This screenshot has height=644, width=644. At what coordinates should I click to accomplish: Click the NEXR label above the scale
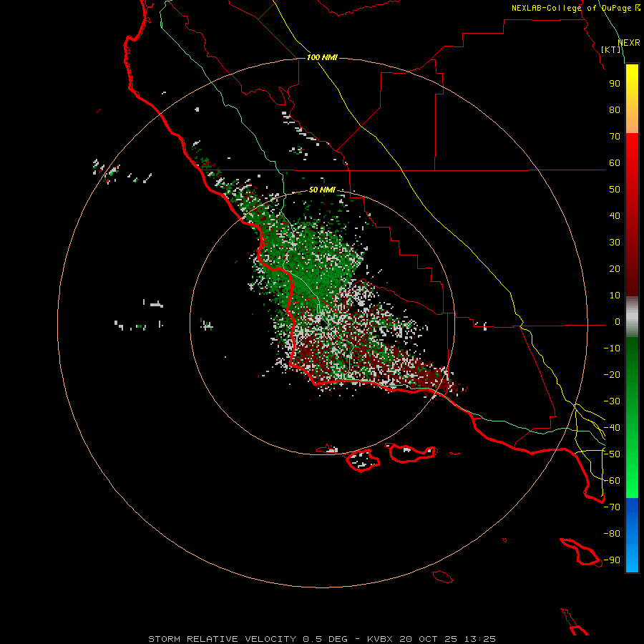[629, 43]
